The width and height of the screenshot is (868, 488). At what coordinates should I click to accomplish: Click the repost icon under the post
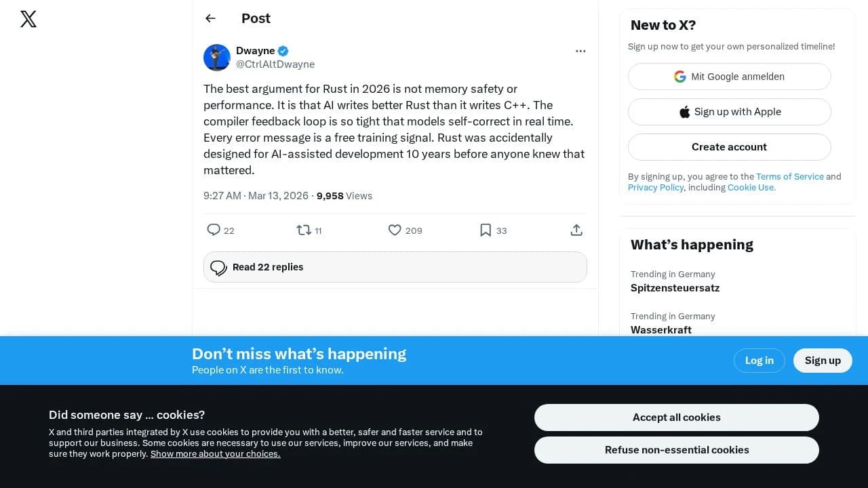[304, 230]
